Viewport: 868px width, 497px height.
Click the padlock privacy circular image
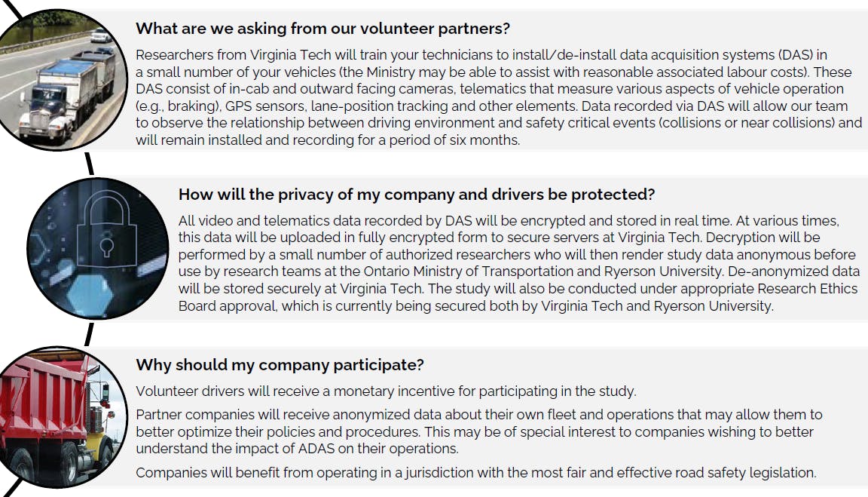97,248
